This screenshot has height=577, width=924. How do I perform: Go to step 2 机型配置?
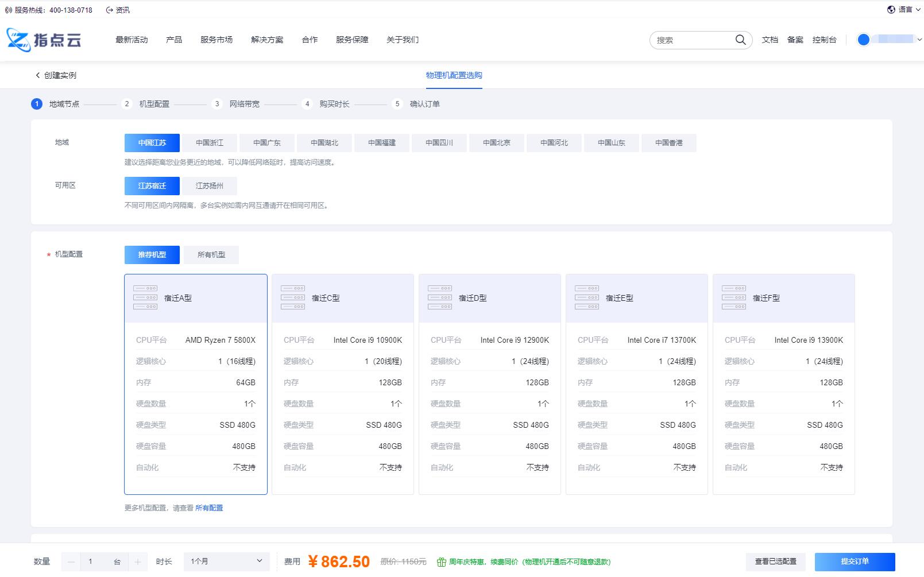147,104
